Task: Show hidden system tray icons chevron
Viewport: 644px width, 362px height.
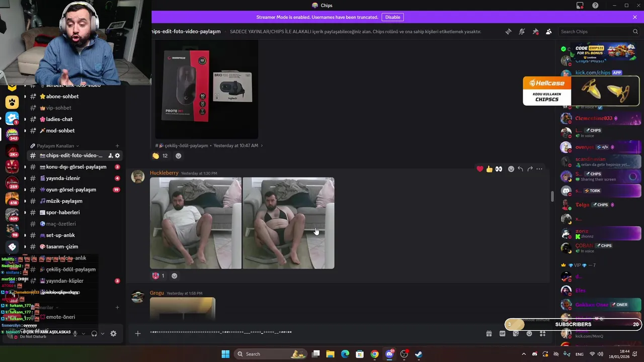Action: (x=524, y=354)
